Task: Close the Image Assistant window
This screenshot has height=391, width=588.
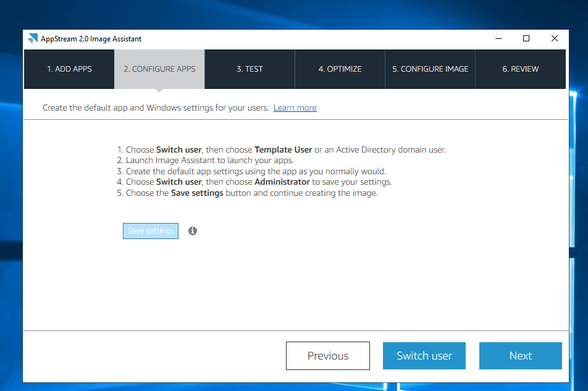Action: (x=555, y=39)
